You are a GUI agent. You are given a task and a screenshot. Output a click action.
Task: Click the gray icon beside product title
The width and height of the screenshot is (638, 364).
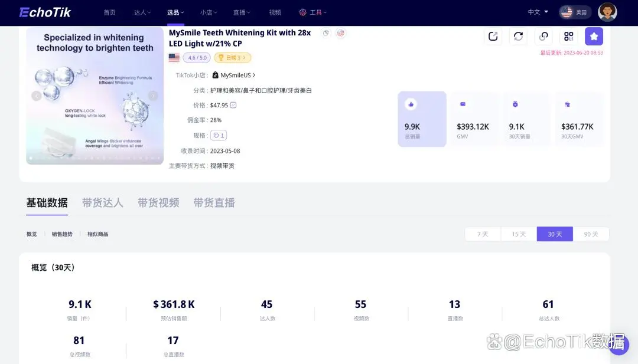point(325,33)
